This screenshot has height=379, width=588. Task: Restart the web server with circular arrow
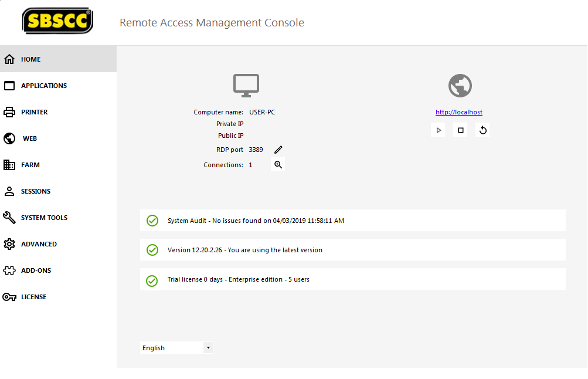[x=483, y=130]
